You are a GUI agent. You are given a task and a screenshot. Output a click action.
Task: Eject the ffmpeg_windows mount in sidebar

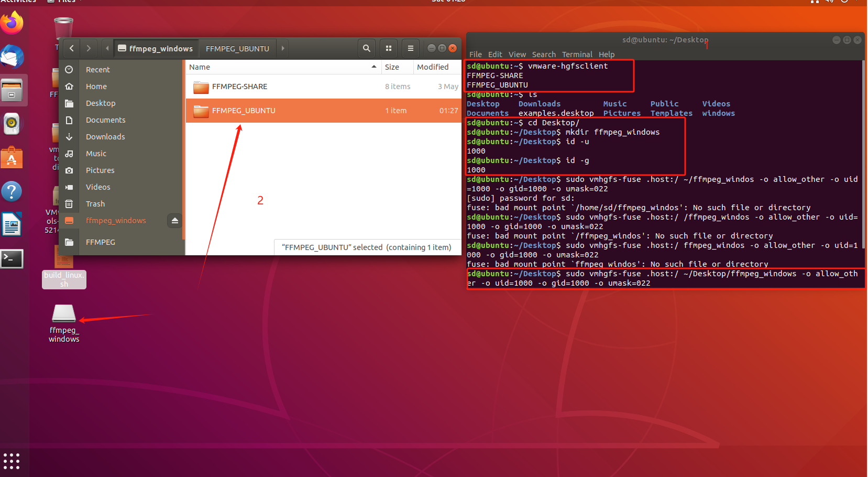click(175, 221)
